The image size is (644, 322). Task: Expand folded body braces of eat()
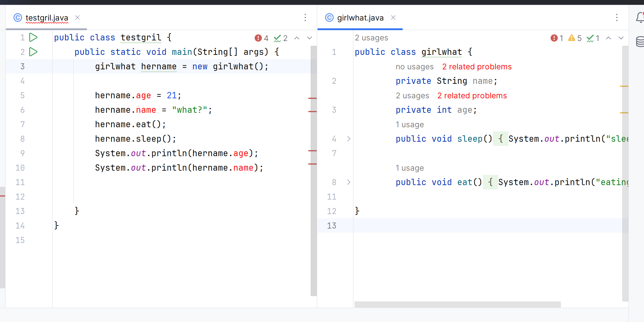[490, 182]
